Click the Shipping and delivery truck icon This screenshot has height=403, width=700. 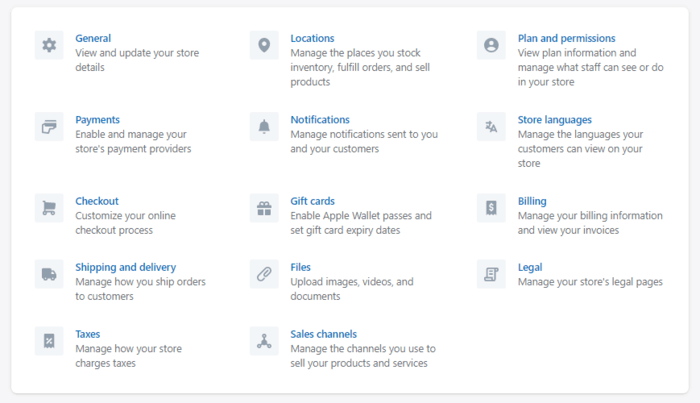(49, 274)
